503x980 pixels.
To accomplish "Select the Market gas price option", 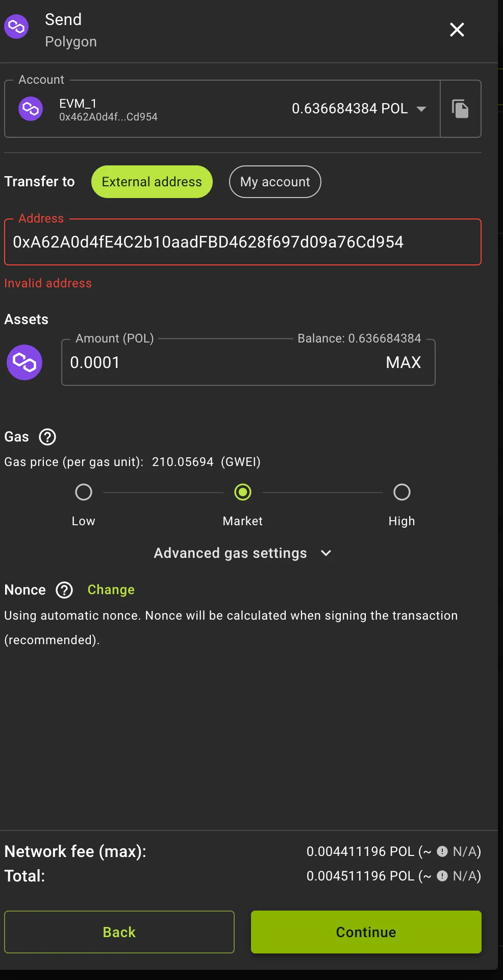I will click(x=243, y=492).
